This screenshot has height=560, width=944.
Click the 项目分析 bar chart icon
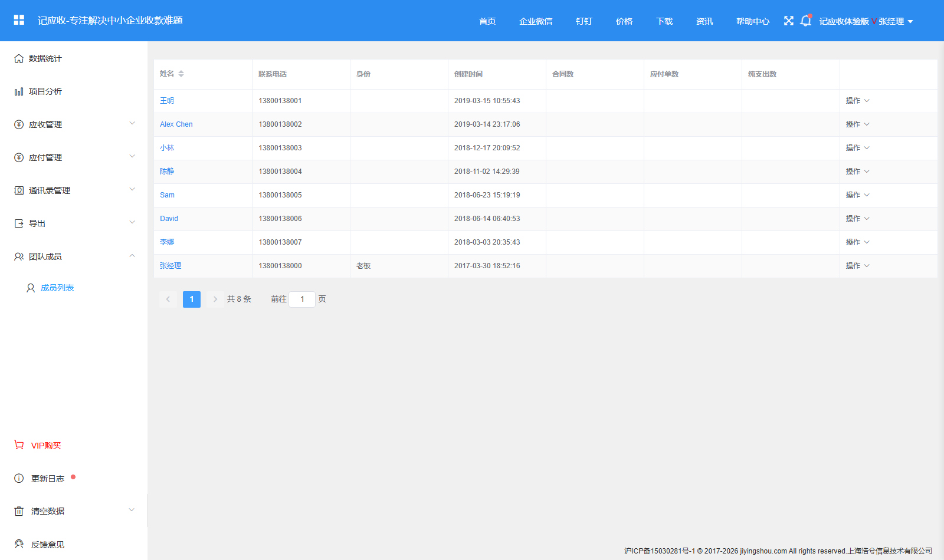pos(19,91)
